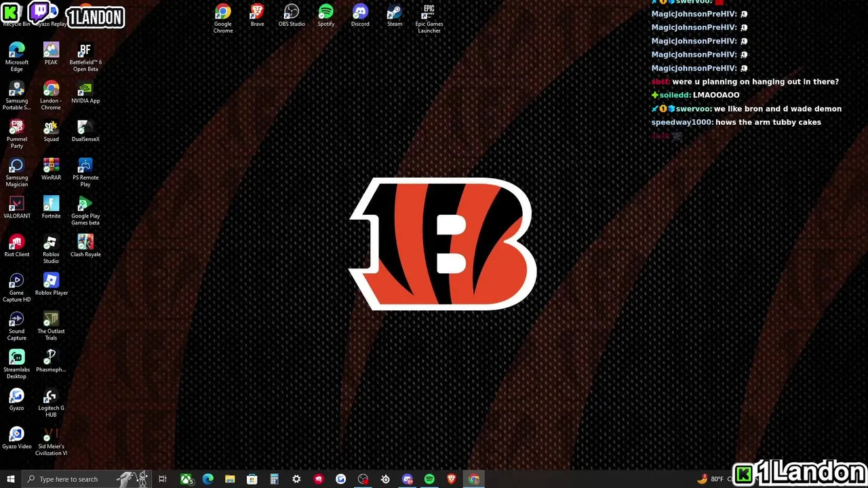The image size is (868, 488).
Task: Click chat message 'hows the arm tubby cakes'
Action: tap(768, 122)
